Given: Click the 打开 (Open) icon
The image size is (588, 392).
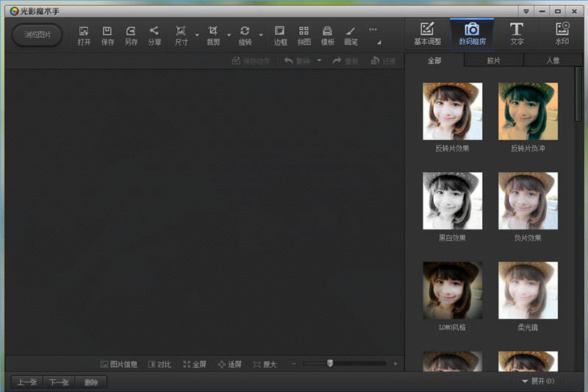Looking at the screenshot, I should (84, 35).
